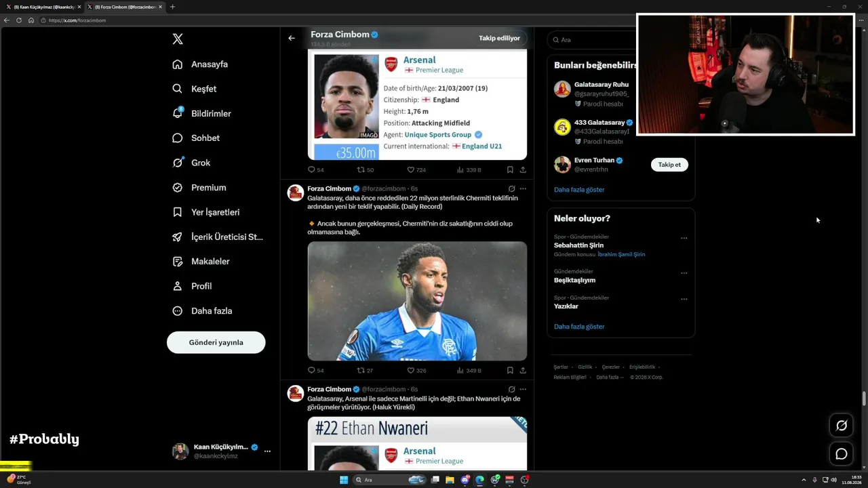Open the Beşiktaşlıyım trend
The width and height of the screenshot is (868, 488).
coord(574,280)
